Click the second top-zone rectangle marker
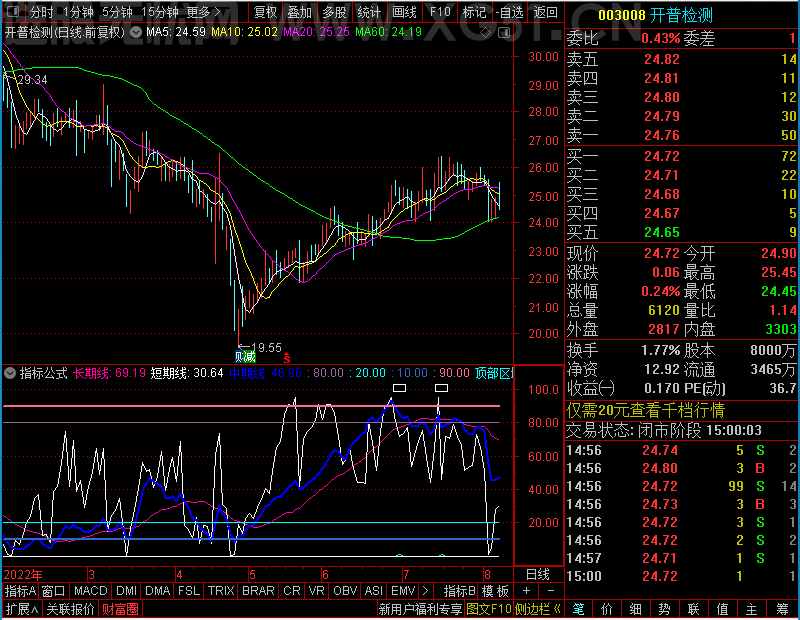The height and width of the screenshot is (620, 800). (x=441, y=388)
